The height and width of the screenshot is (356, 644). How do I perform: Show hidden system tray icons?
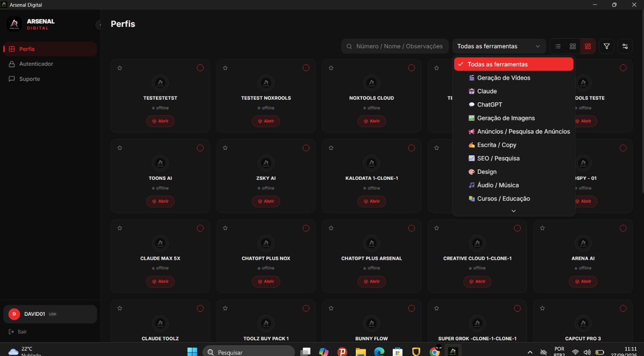pyautogui.click(x=530, y=352)
